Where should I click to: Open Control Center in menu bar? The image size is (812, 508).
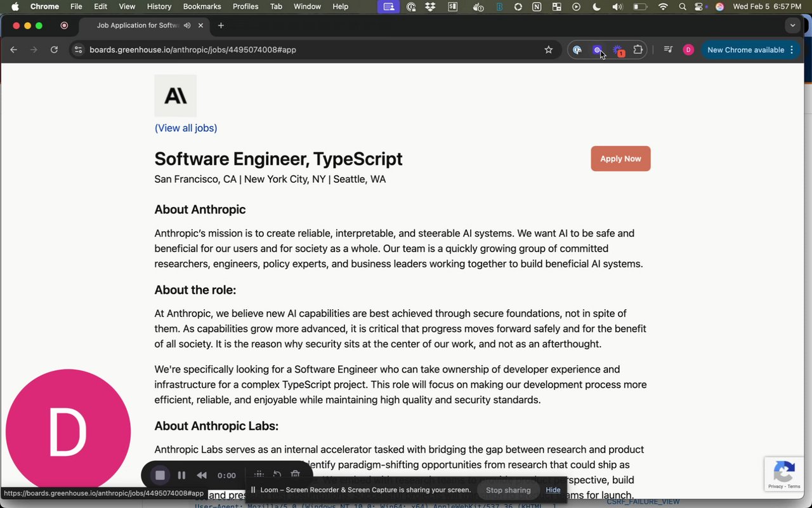point(700,6)
